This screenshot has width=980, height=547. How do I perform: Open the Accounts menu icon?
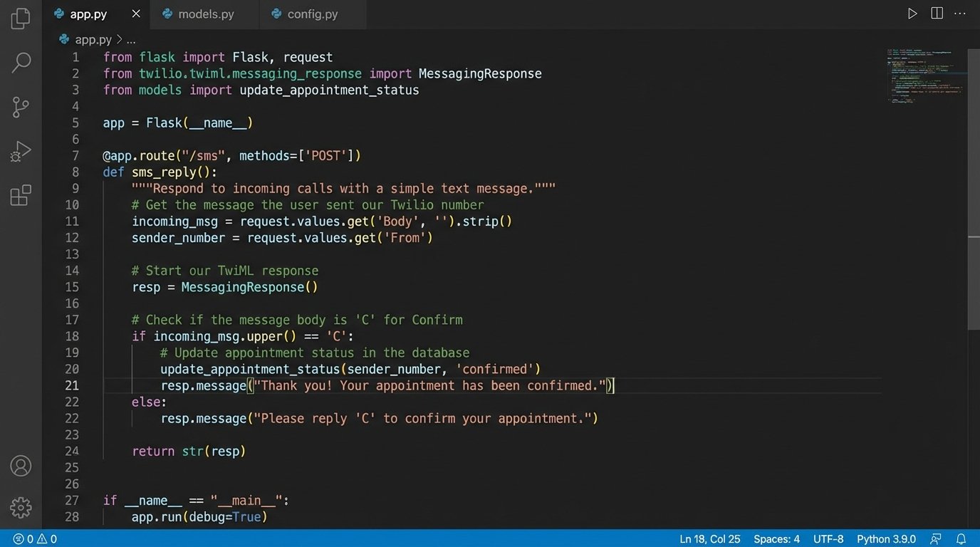21,466
